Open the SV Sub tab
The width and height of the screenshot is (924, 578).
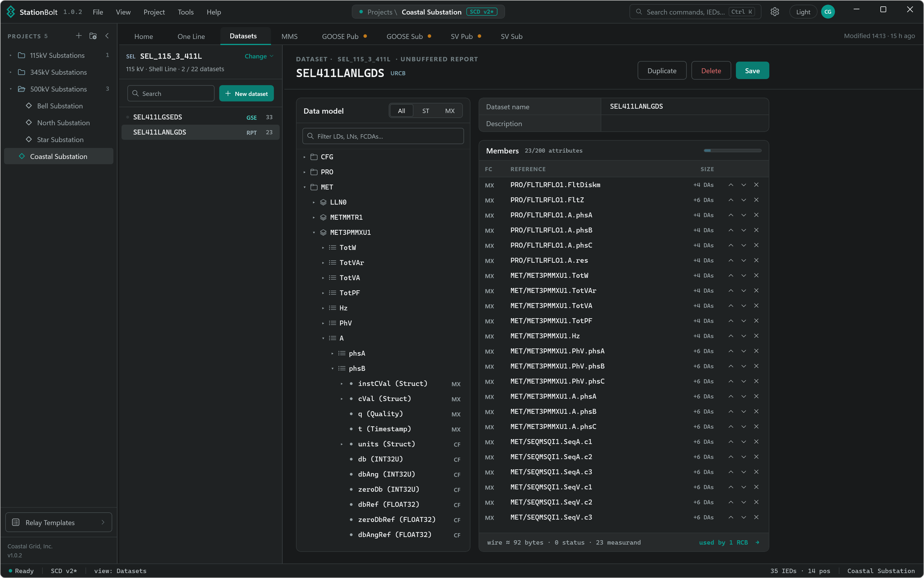point(511,36)
